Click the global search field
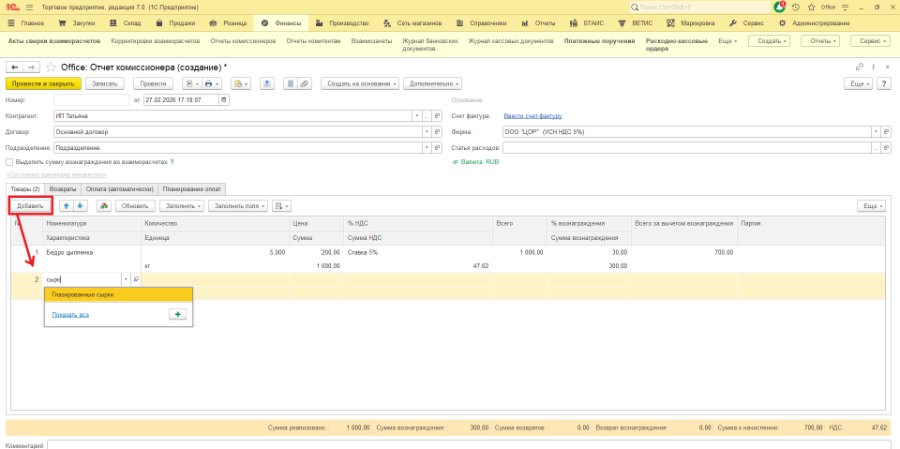This screenshot has width=900, height=449. pyautogui.click(x=699, y=7)
